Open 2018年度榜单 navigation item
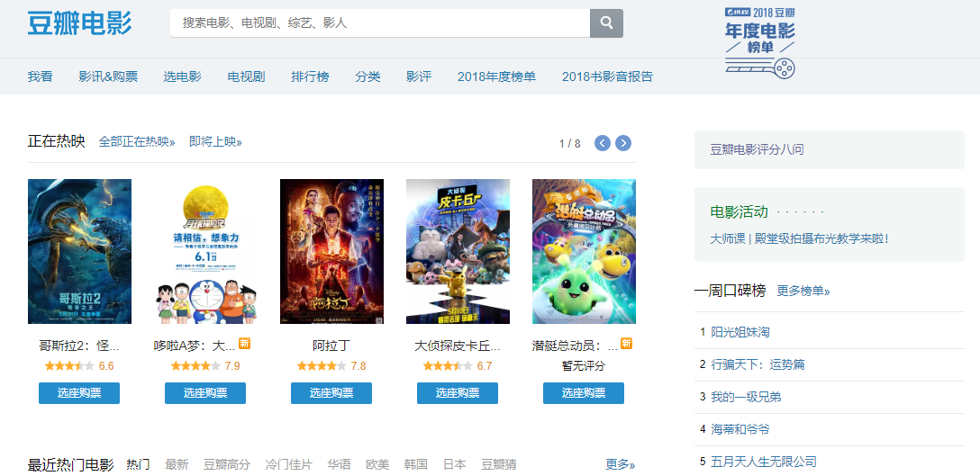Viewport: 980px width, 476px height. (497, 76)
